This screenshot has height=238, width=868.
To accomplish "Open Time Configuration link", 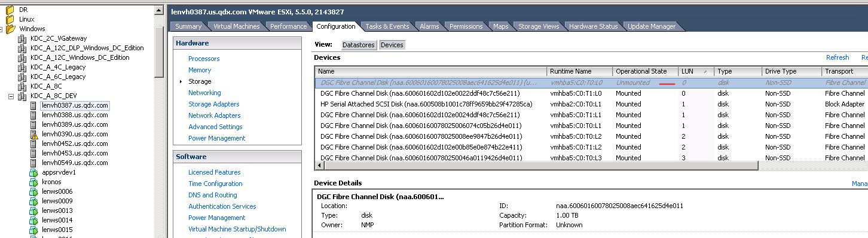I will 215,184.
